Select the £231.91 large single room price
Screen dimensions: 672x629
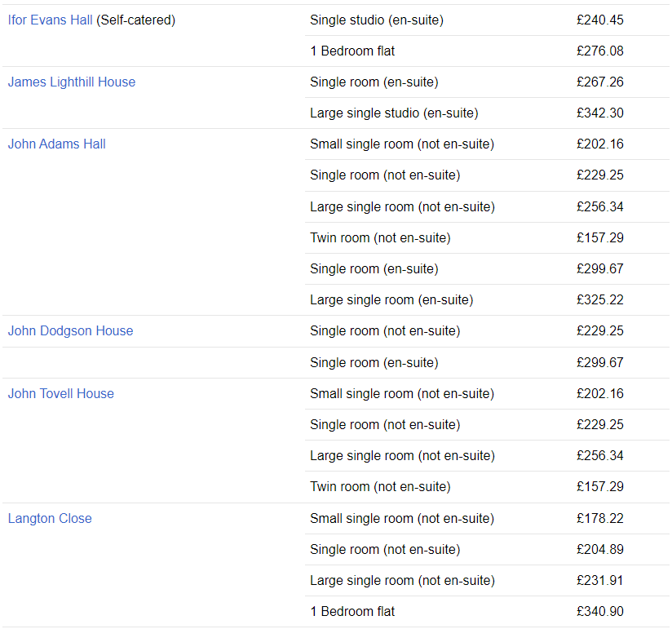[x=600, y=581]
